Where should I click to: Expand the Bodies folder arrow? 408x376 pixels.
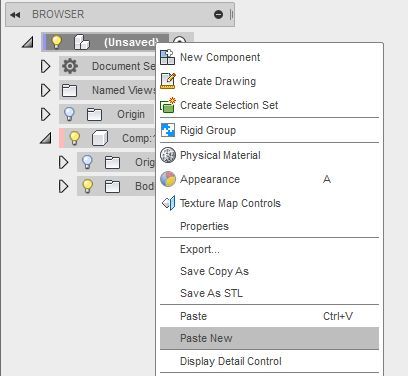(x=63, y=186)
